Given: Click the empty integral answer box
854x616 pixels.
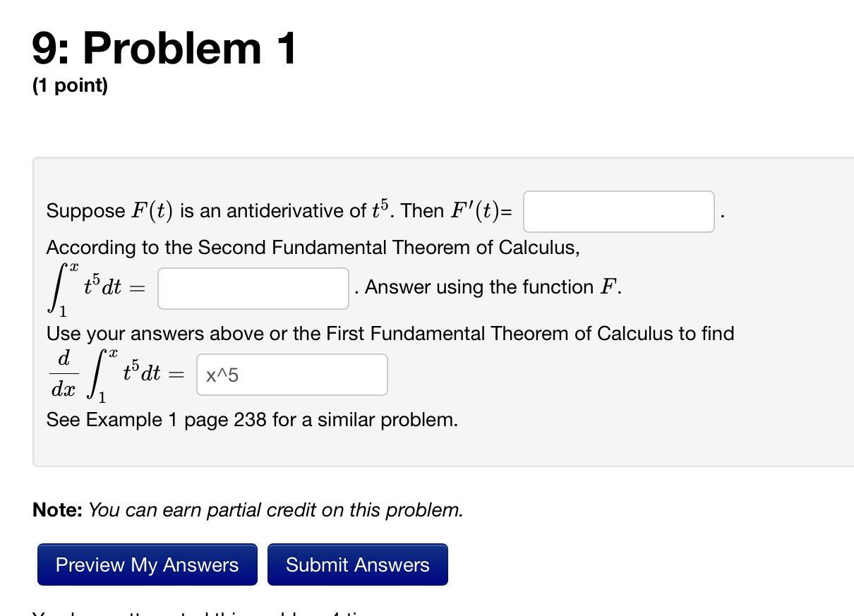Looking at the screenshot, I should (253, 288).
